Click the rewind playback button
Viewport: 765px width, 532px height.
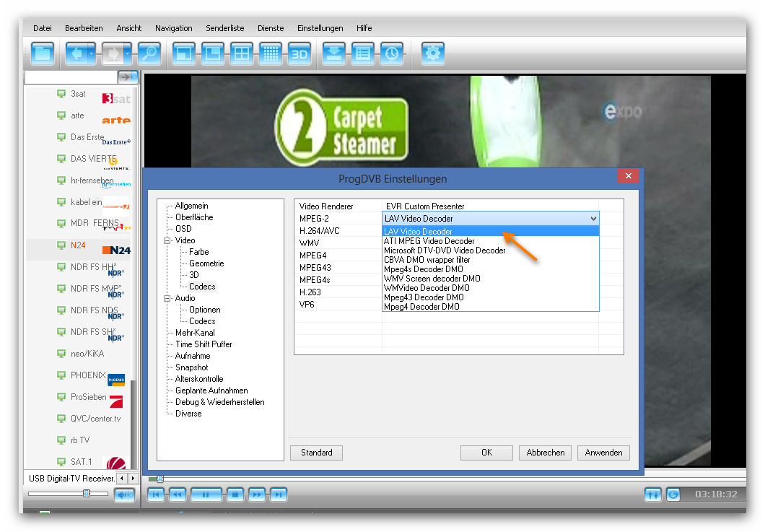coord(178,495)
